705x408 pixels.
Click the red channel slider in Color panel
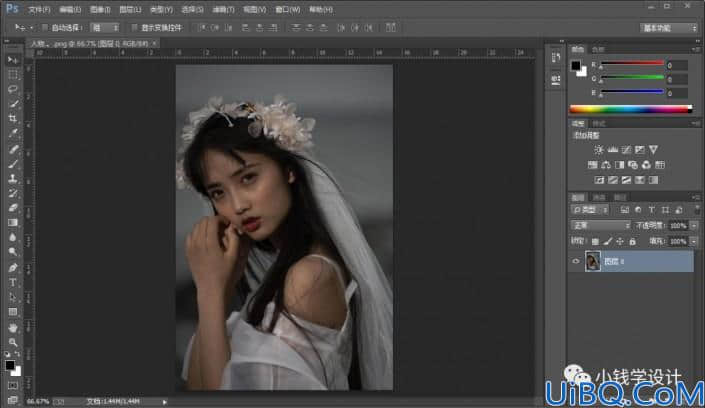pos(632,63)
